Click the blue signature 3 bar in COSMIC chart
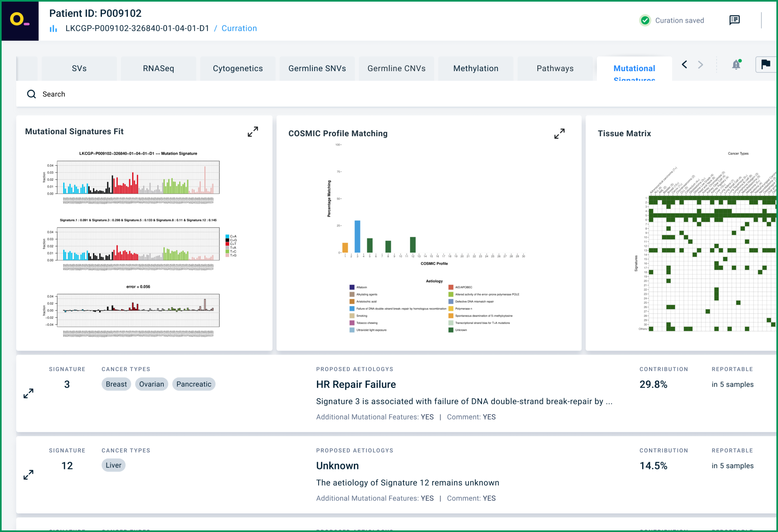Image resolution: width=778 pixels, height=532 pixels. point(357,236)
